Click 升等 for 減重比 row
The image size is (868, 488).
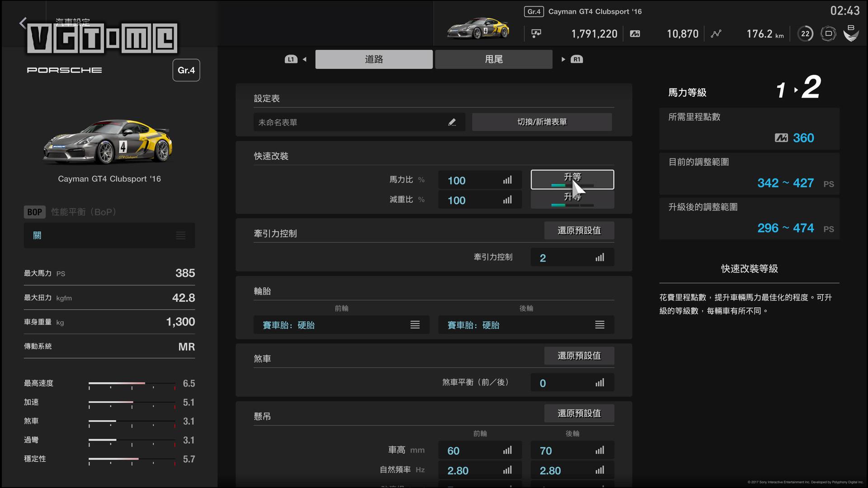coord(572,199)
